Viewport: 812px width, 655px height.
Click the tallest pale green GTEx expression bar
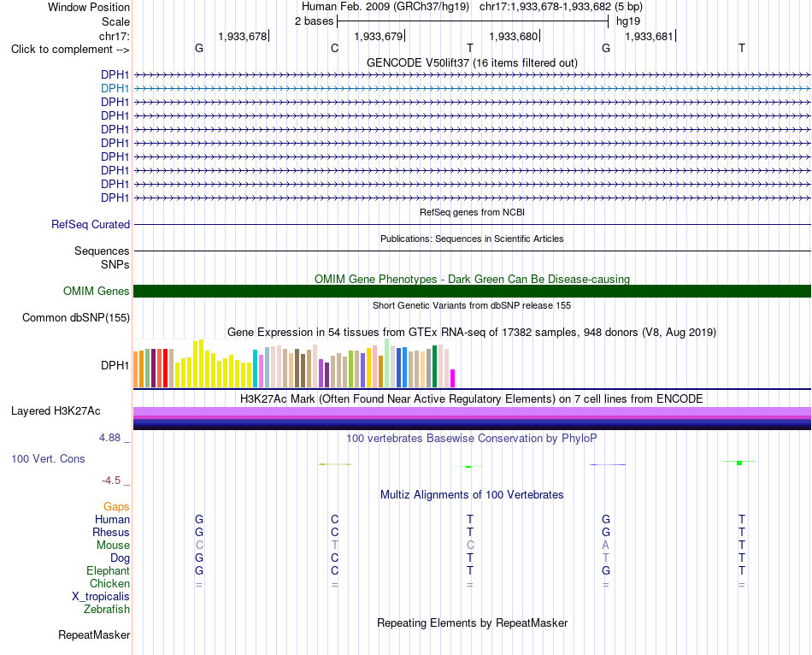(387, 363)
